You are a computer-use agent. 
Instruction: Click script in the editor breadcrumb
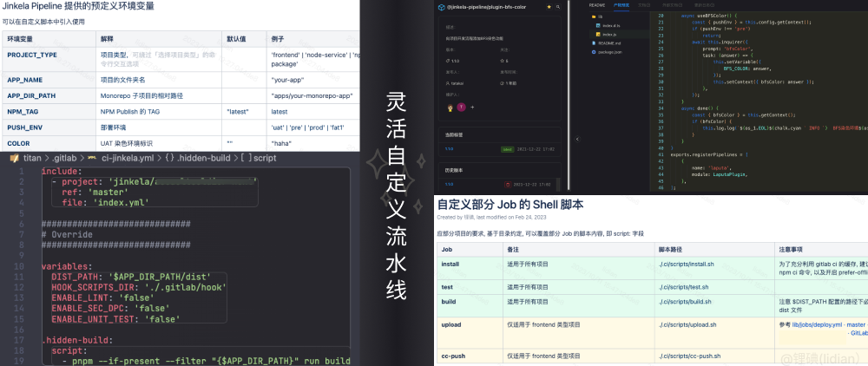point(265,158)
